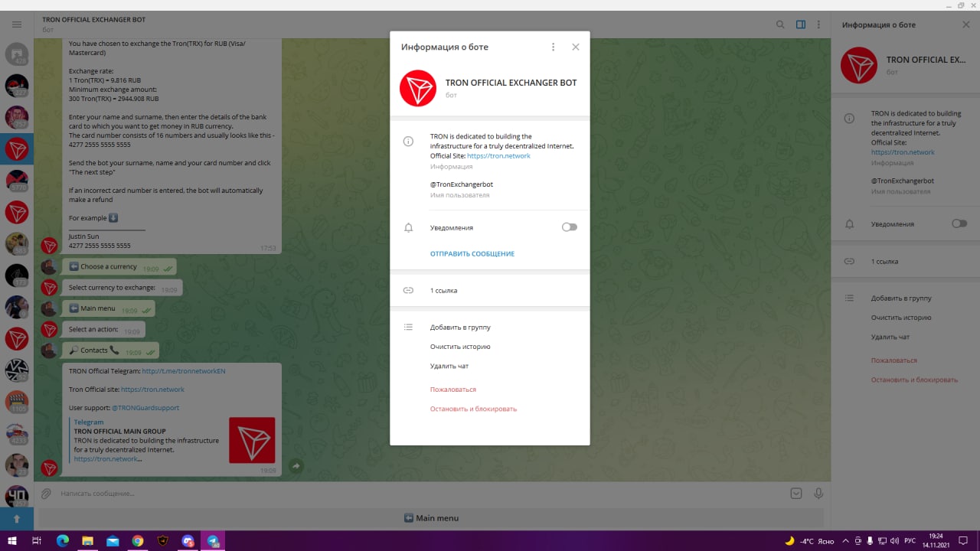980x551 pixels.
Task: Select Добавить в группу in the right side panel
Action: tap(901, 298)
